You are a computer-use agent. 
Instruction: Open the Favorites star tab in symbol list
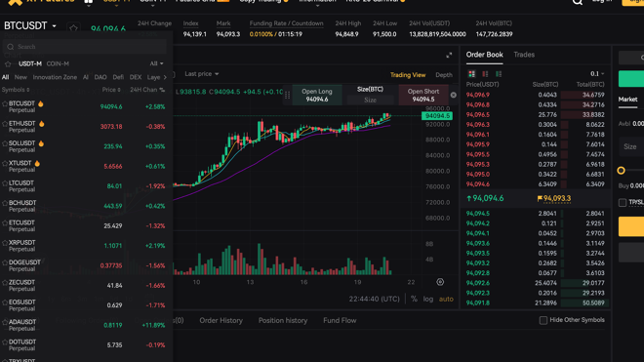(8, 64)
